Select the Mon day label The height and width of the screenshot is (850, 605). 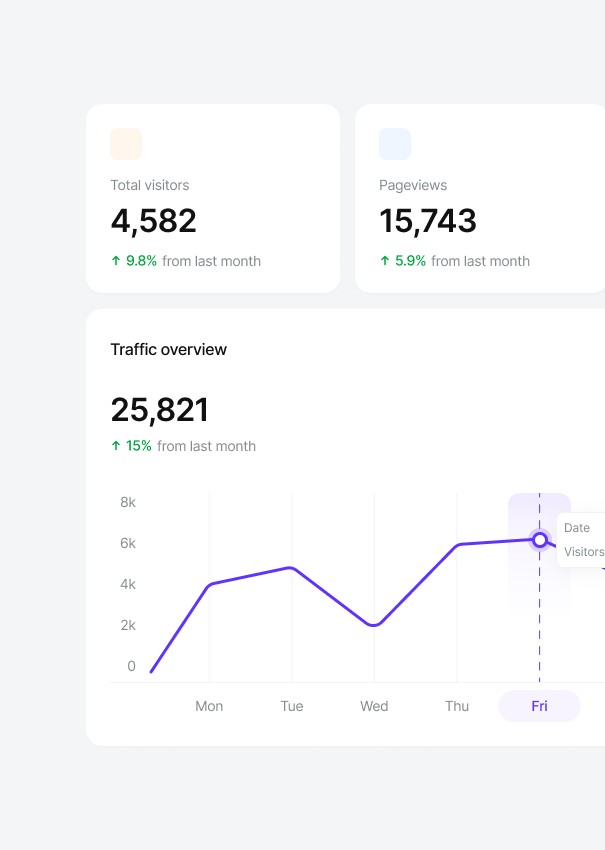click(x=209, y=706)
